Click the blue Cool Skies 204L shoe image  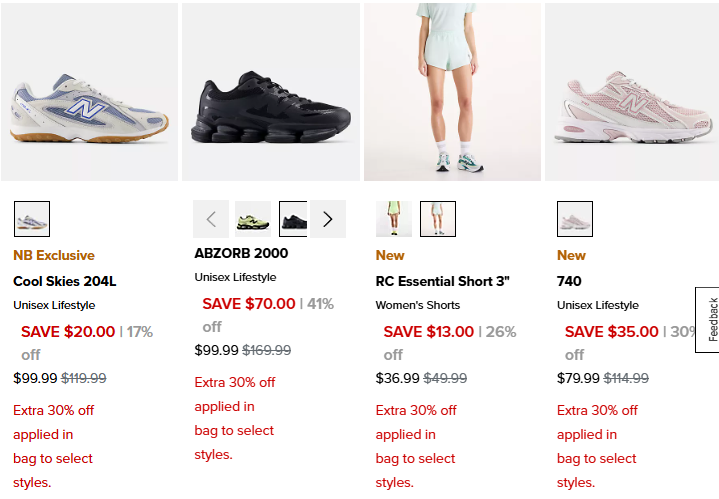click(x=89, y=92)
